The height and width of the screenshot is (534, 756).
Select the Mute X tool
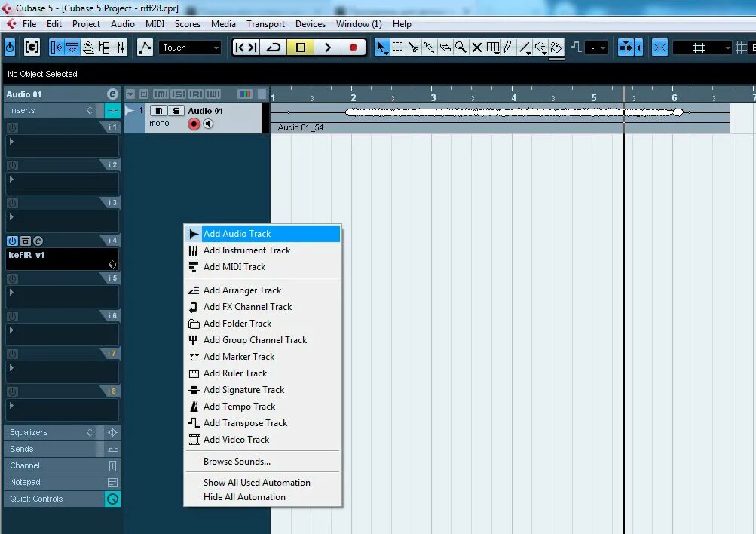(x=477, y=48)
